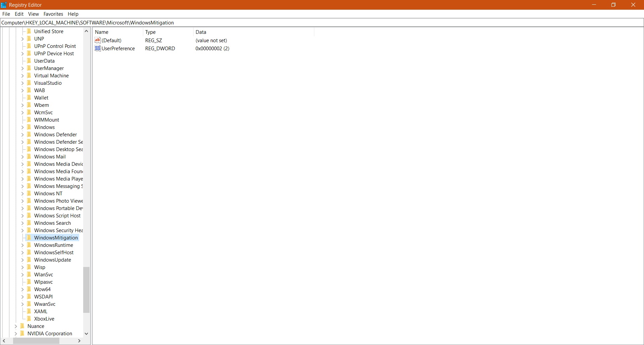Screen dimensions: 644x345
Task: Select Windows Media Player tree label
Action: [x=58, y=179]
